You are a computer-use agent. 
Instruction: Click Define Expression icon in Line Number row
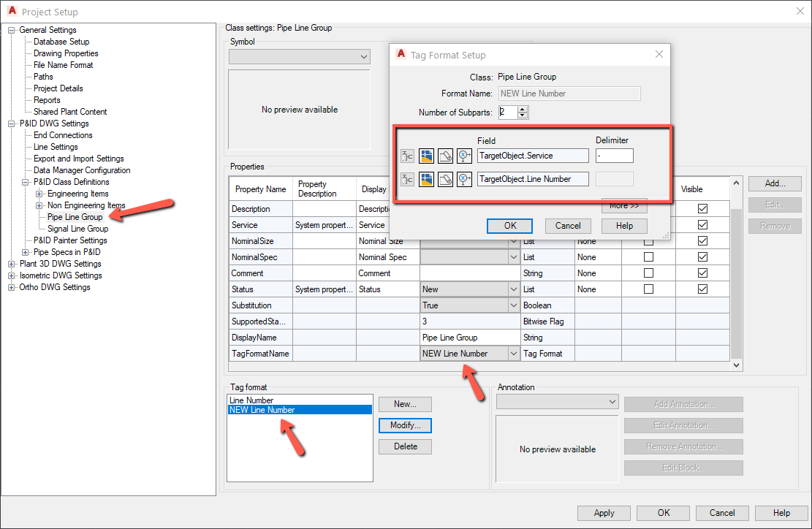[465, 180]
